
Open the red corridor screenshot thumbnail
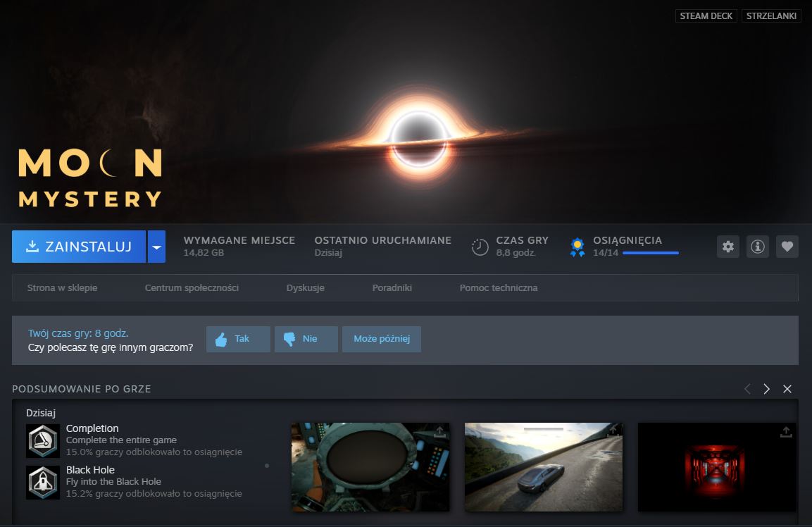(x=717, y=467)
